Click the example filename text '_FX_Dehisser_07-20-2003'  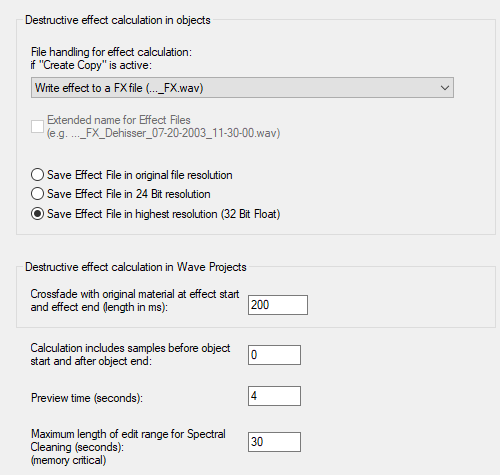[x=151, y=133]
